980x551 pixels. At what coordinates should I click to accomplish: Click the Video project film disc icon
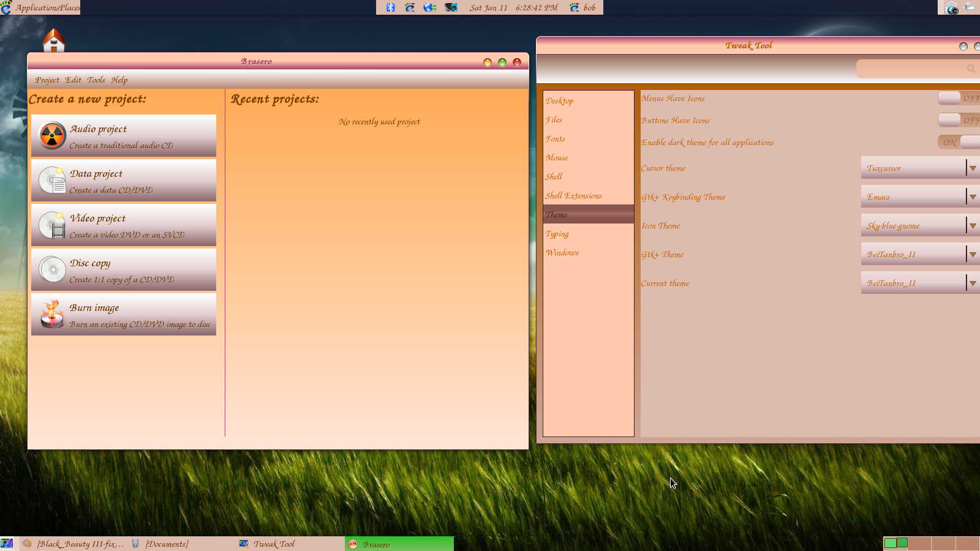click(x=52, y=225)
